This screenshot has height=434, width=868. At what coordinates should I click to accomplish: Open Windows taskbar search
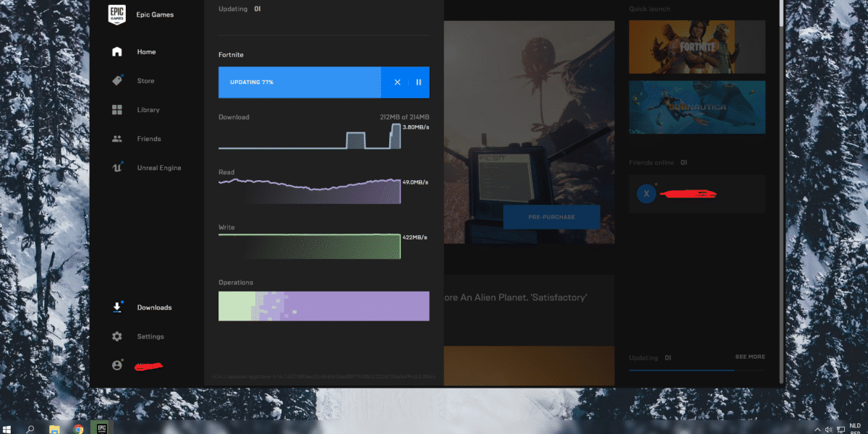click(x=30, y=428)
